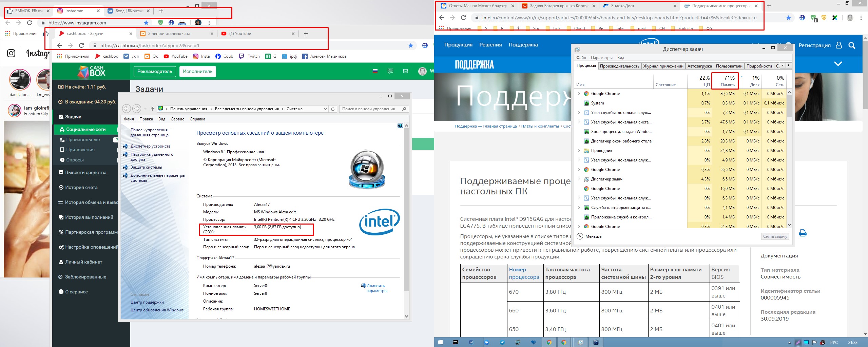The height and width of the screenshot is (347, 868).
Task: Open the Защита системы link
Action: pos(146,167)
